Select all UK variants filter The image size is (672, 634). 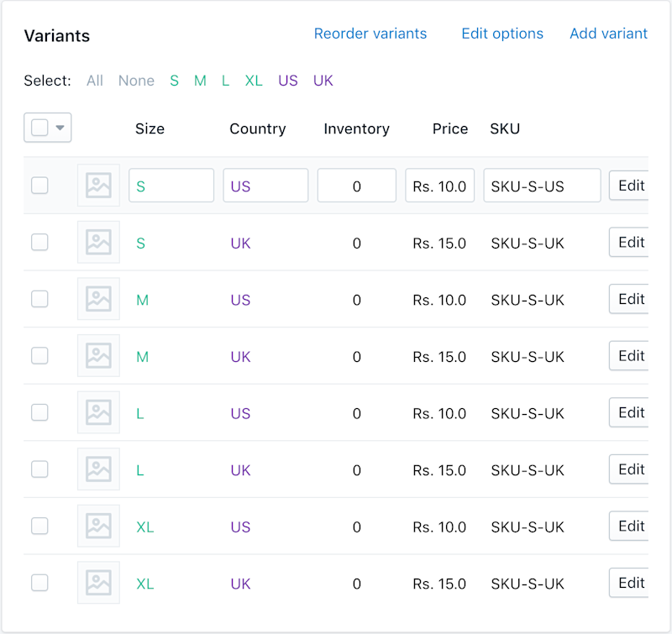coord(323,81)
